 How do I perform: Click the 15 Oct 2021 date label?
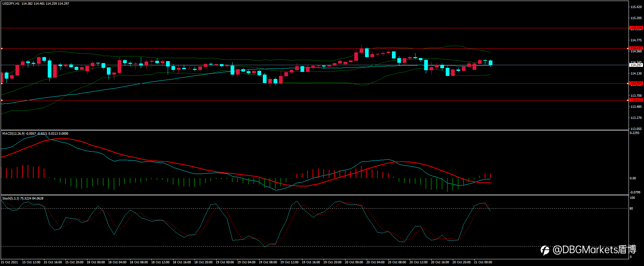click(x=9, y=262)
